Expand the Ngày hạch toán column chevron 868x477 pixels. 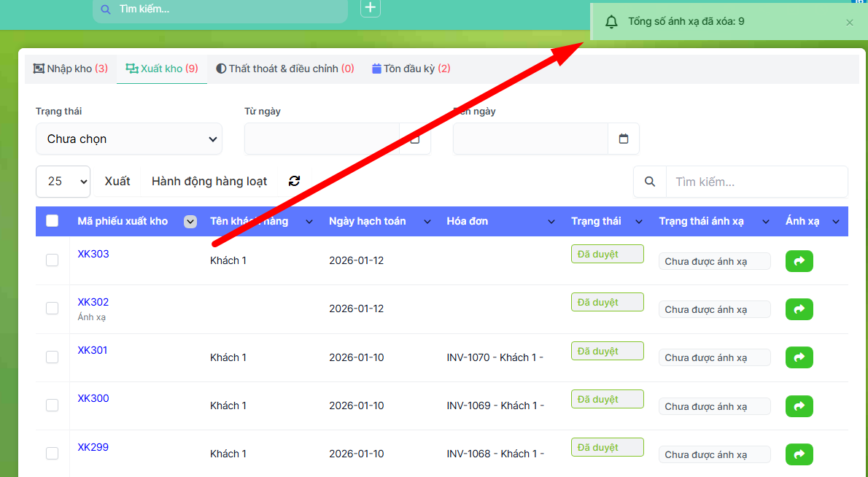[x=427, y=222]
